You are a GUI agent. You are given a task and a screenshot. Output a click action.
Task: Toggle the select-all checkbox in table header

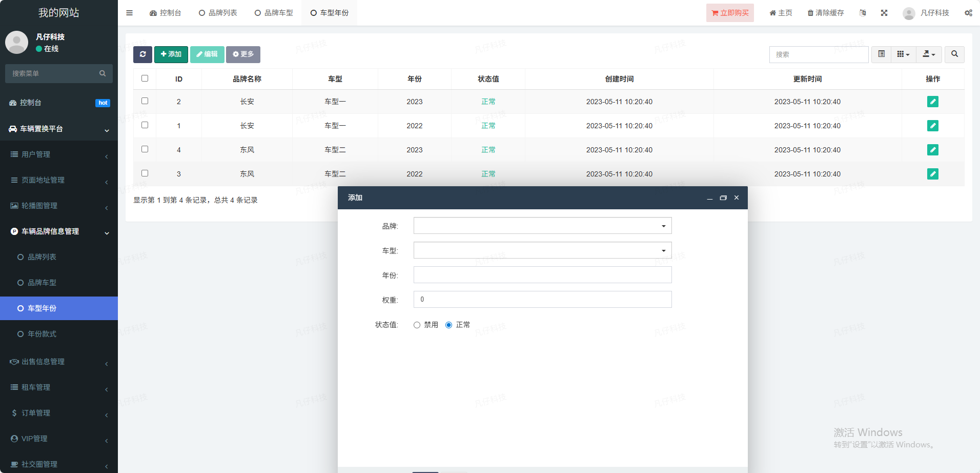tap(145, 78)
